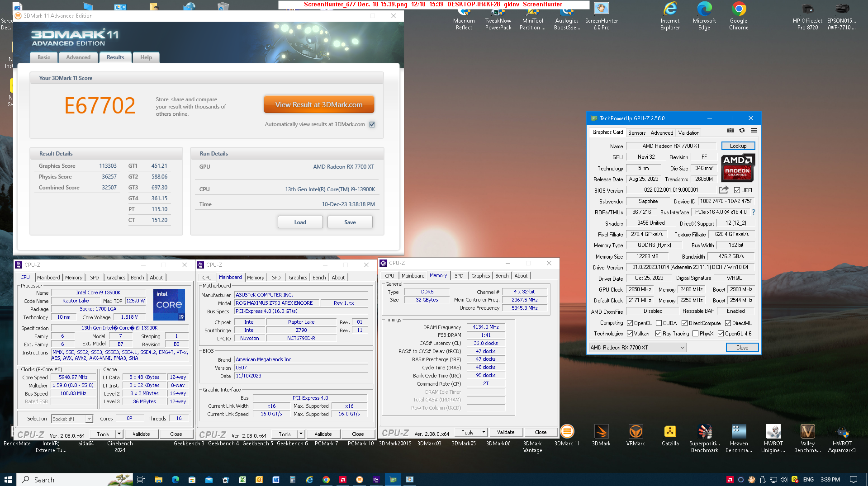
Task: Expand Tools dropdown arrow in CPU-Z Mainboard window
Action: [x=300, y=434]
